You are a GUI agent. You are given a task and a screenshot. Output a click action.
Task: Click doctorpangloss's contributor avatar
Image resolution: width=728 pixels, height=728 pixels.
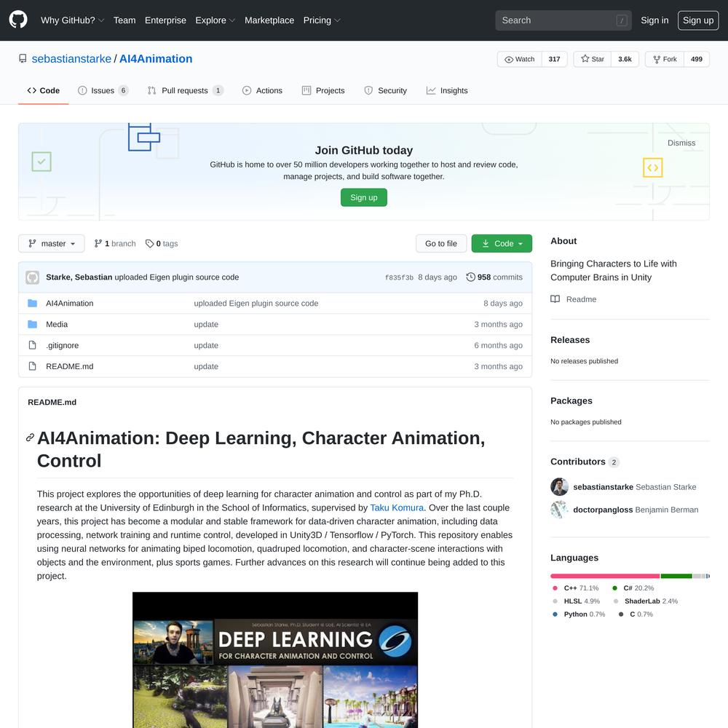click(x=559, y=510)
